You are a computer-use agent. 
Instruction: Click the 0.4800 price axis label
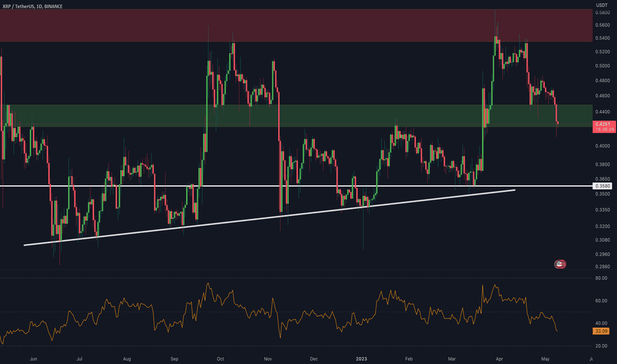pyautogui.click(x=602, y=81)
